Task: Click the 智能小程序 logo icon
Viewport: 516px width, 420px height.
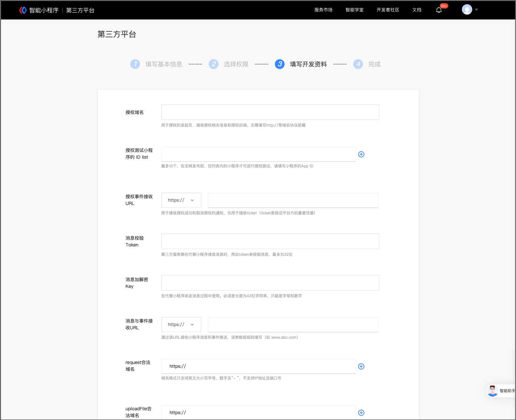Action: (x=23, y=10)
